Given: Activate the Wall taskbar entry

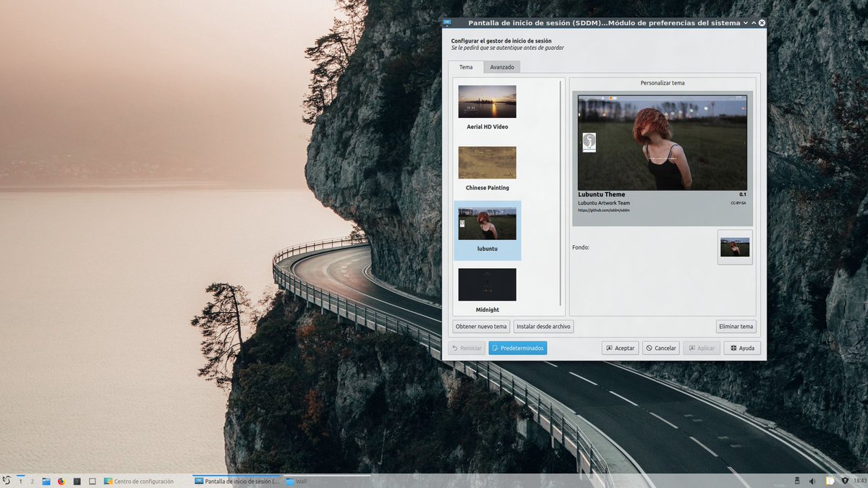Looking at the screenshot, I should pyautogui.click(x=328, y=481).
